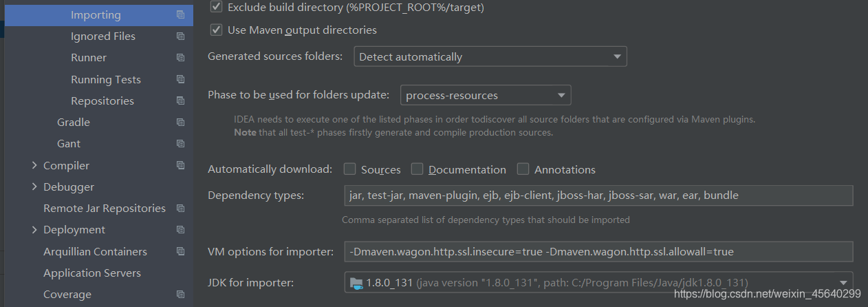Enable automatic download of Documentation
The image size is (868, 307).
coord(417,169)
